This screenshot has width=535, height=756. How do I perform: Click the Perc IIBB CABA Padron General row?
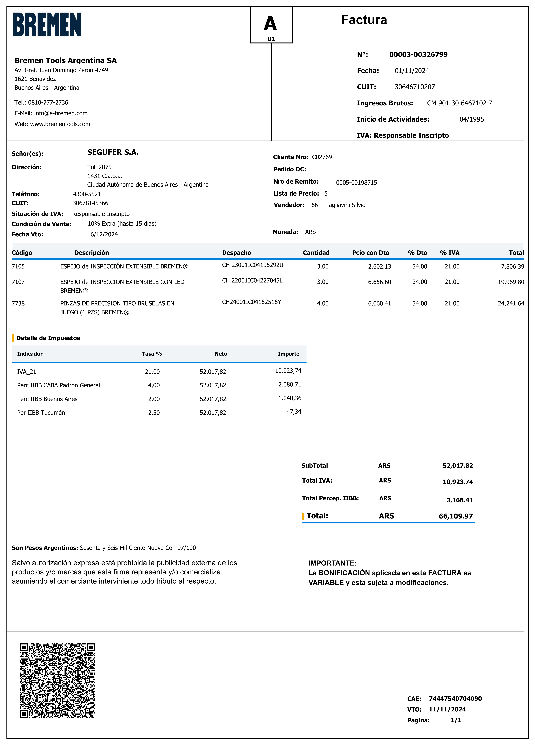tap(58, 385)
